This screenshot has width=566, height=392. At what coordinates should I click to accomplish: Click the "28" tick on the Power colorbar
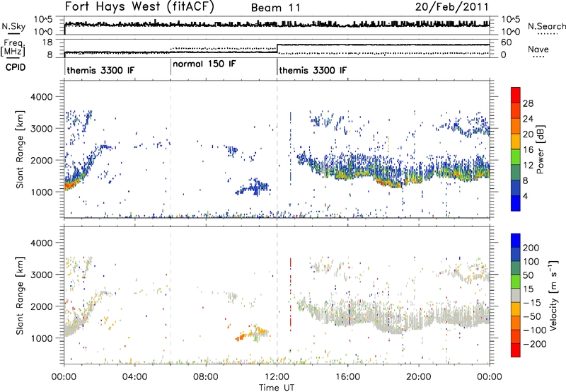click(x=528, y=103)
